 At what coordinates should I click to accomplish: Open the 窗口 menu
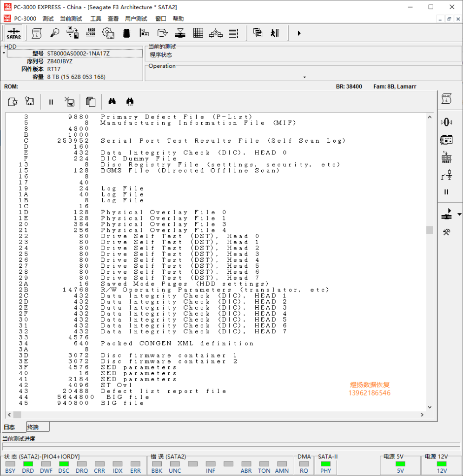pyautogui.click(x=160, y=19)
